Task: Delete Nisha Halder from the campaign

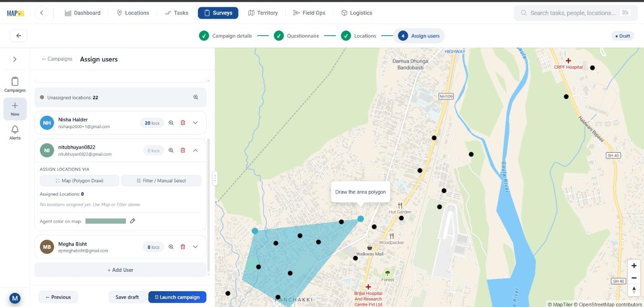Action: coord(183,123)
